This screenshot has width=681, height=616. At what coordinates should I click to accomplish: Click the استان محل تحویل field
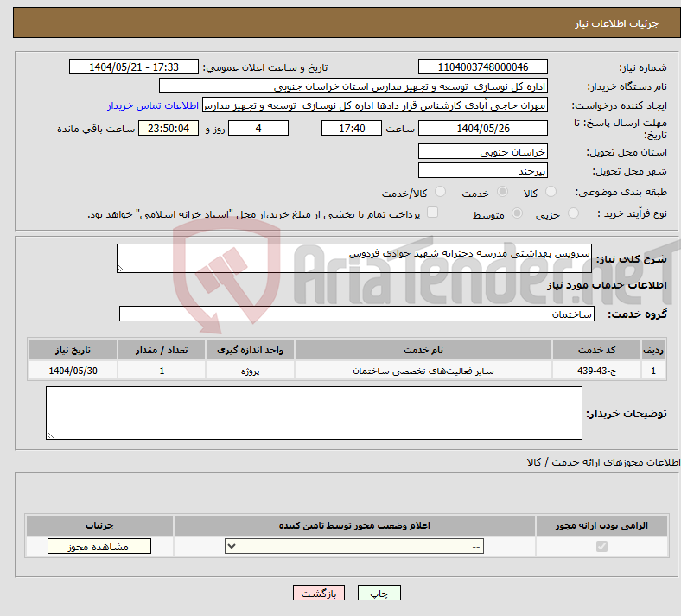tap(483, 151)
